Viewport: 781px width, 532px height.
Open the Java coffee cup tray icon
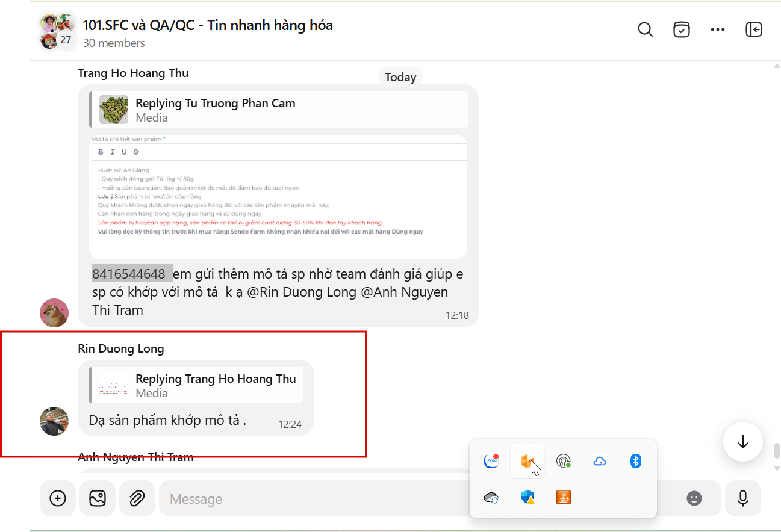point(564,497)
